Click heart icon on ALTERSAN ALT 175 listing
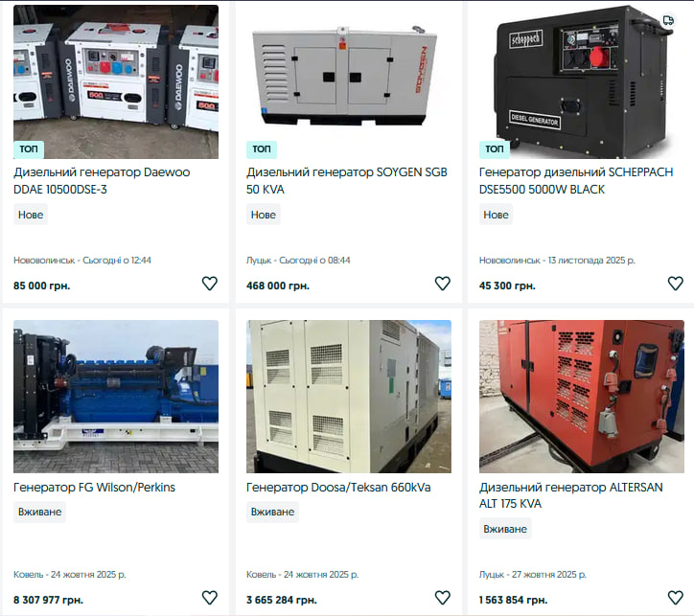This screenshot has height=616, width=694. pyautogui.click(x=676, y=598)
